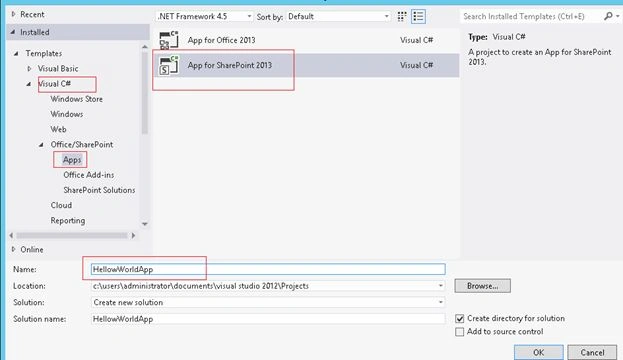Select the Web template category
623x360 pixels.
pos(58,129)
